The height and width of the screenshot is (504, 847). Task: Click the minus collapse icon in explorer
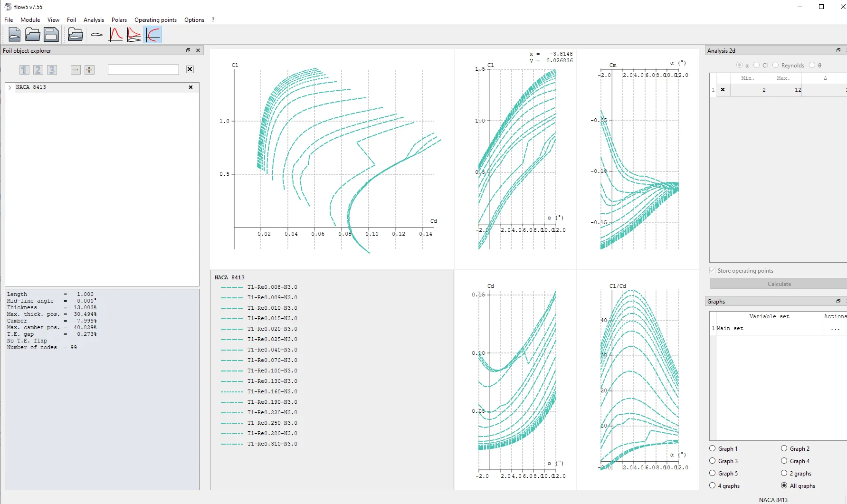coord(76,70)
